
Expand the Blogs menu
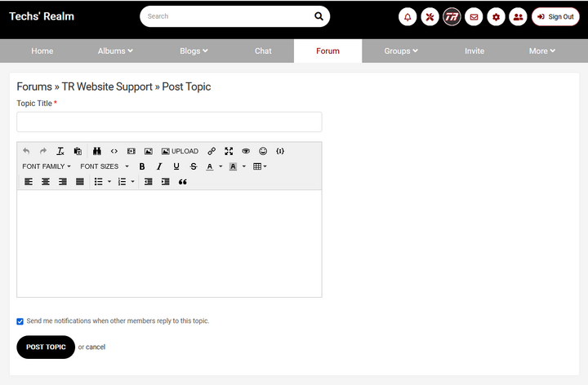pos(194,51)
